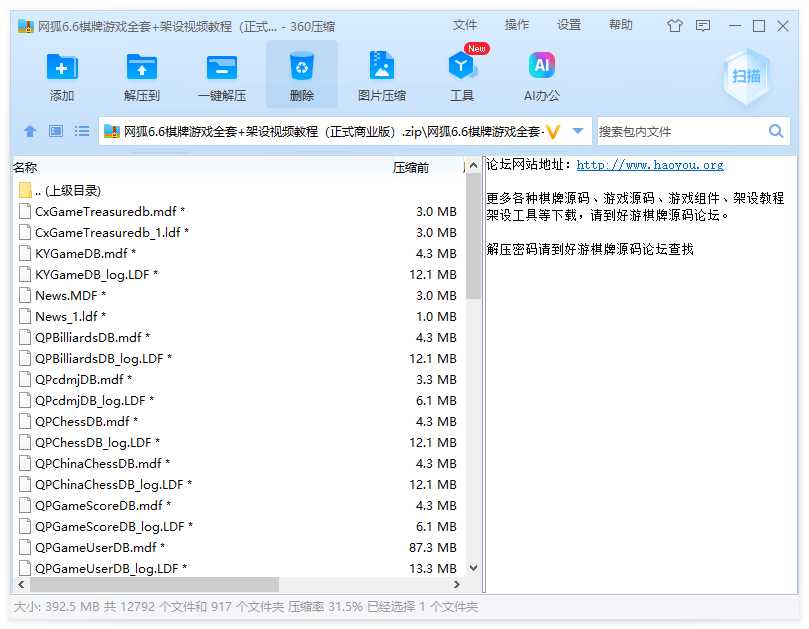Image resolution: width=809 pixels, height=629 pixels.
Task: Select the QPChinaChessDB.mdf file name
Action: click(102, 463)
